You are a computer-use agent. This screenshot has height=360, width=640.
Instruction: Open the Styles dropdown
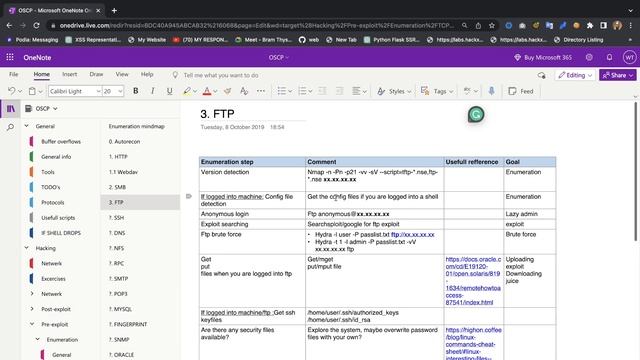tap(394, 91)
